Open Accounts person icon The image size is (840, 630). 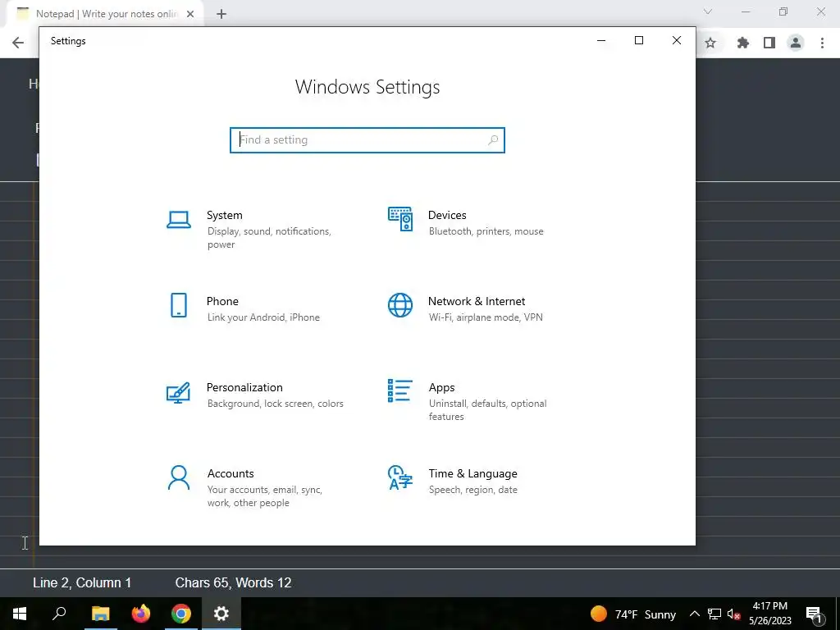(x=178, y=478)
